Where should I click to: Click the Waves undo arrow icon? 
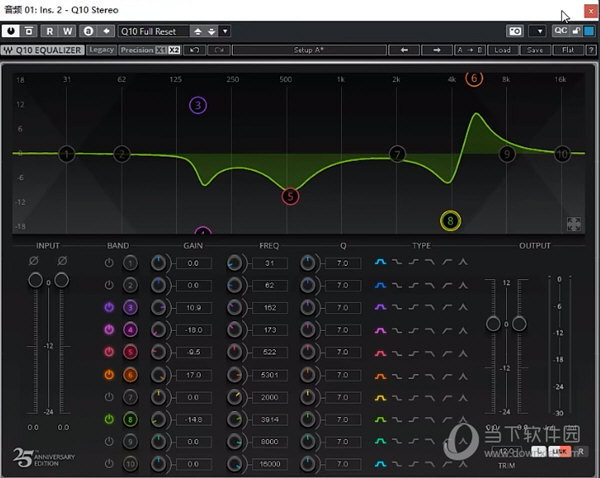click(194, 50)
